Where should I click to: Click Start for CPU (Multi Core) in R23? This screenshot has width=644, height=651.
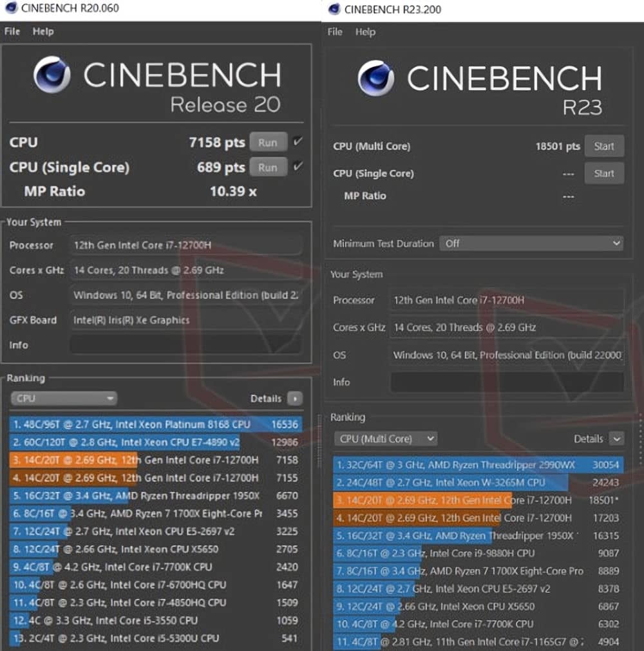click(604, 146)
